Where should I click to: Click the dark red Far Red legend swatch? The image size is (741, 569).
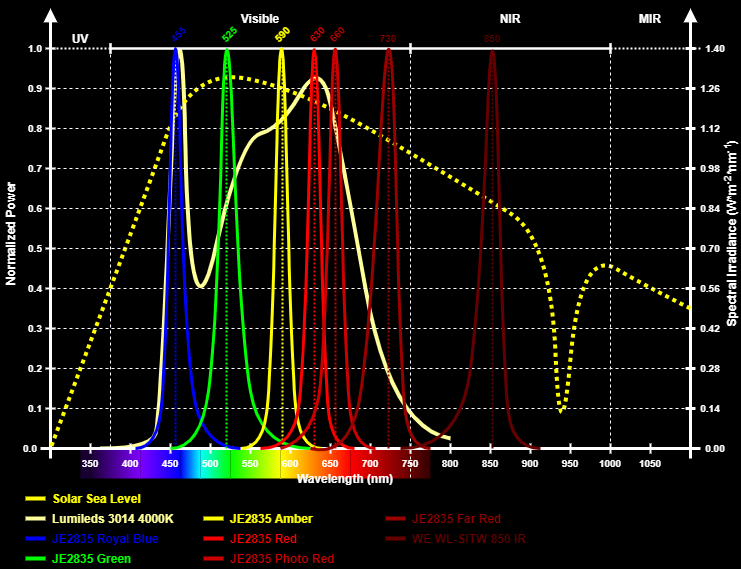point(396,519)
